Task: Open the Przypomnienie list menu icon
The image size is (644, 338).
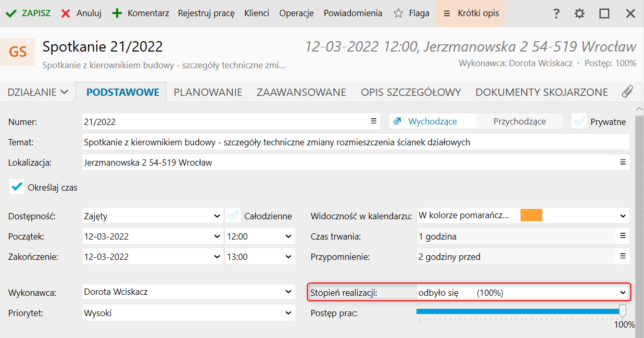Action: (x=622, y=256)
